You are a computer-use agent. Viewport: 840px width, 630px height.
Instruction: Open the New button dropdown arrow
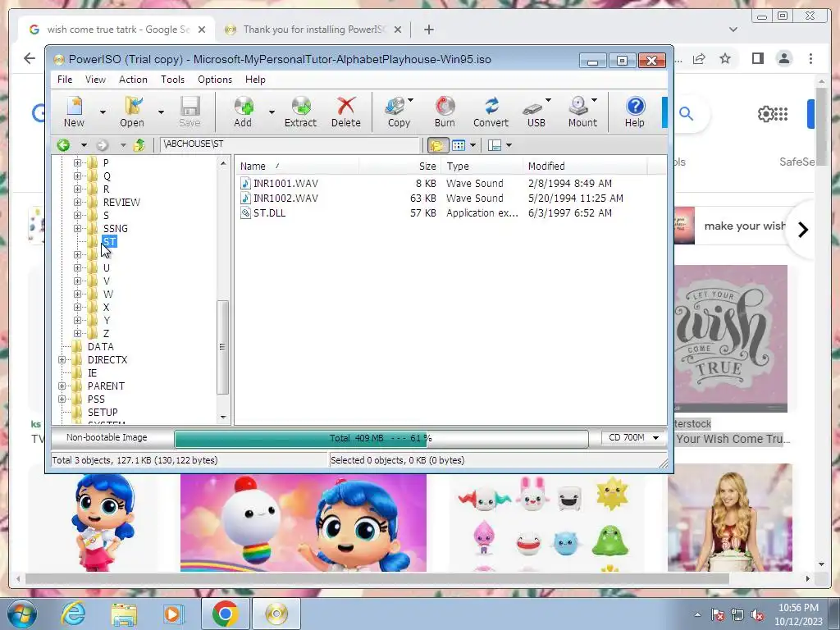[x=103, y=112]
